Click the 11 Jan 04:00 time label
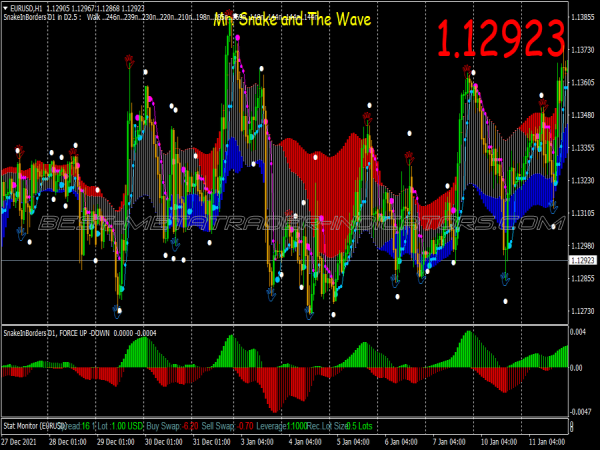 547,442
